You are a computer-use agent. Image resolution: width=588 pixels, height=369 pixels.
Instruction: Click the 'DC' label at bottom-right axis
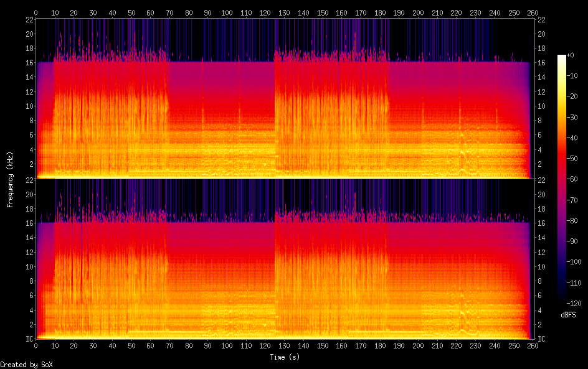(x=541, y=339)
